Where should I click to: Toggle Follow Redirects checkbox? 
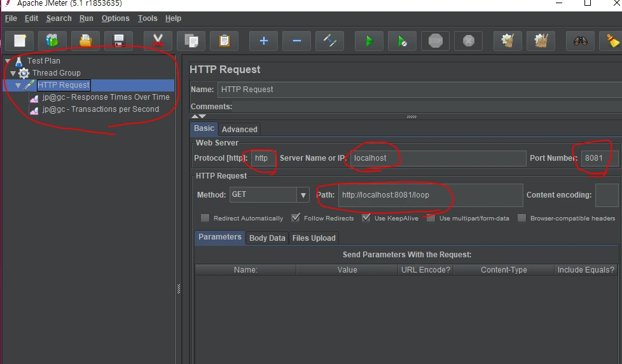pos(296,218)
